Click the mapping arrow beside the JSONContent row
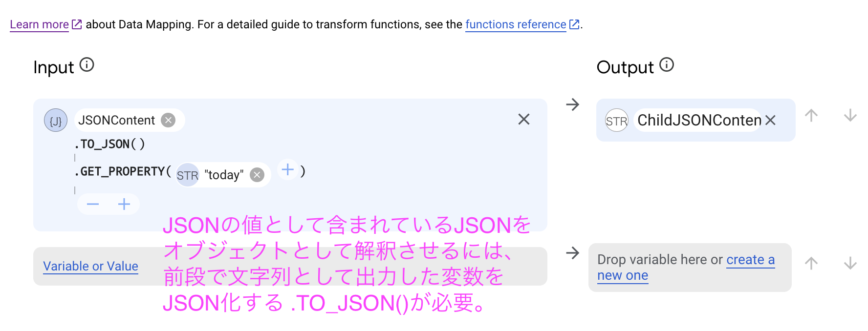868x331 pixels. [572, 104]
